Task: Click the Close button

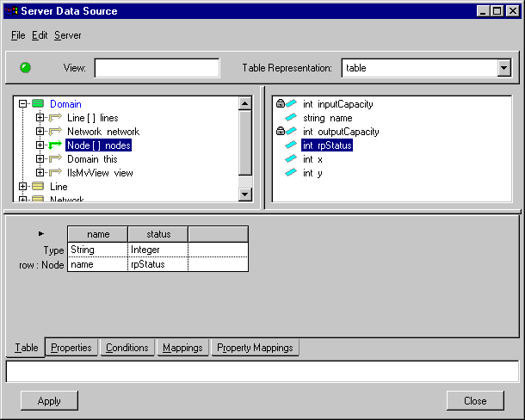Action: tap(475, 400)
